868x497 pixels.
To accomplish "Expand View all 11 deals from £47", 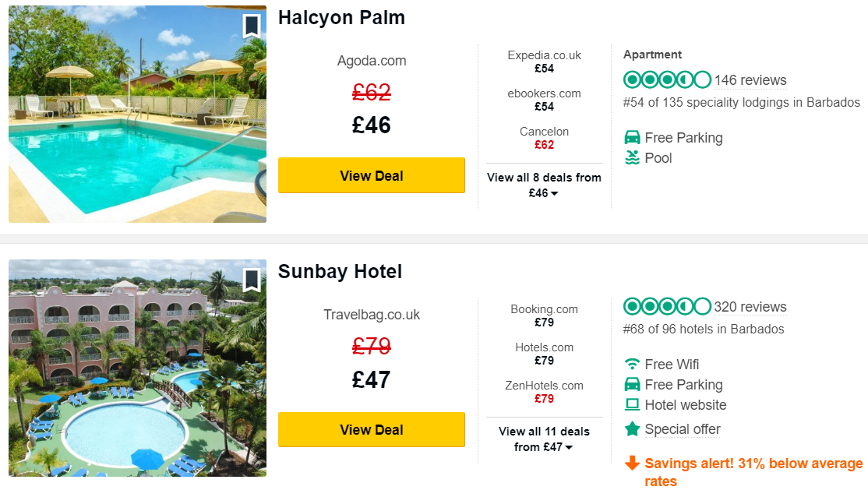I will click(544, 439).
